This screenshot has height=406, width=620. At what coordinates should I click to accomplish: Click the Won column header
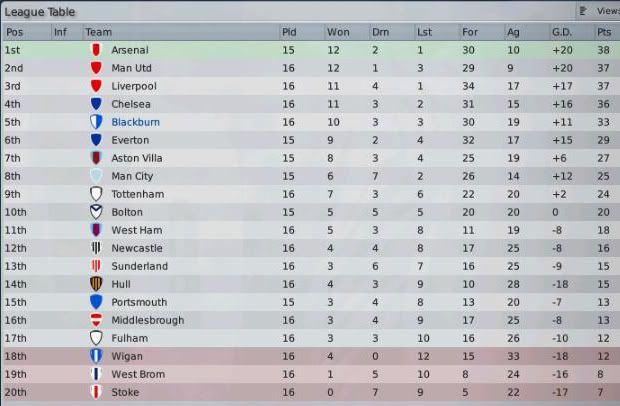click(339, 32)
